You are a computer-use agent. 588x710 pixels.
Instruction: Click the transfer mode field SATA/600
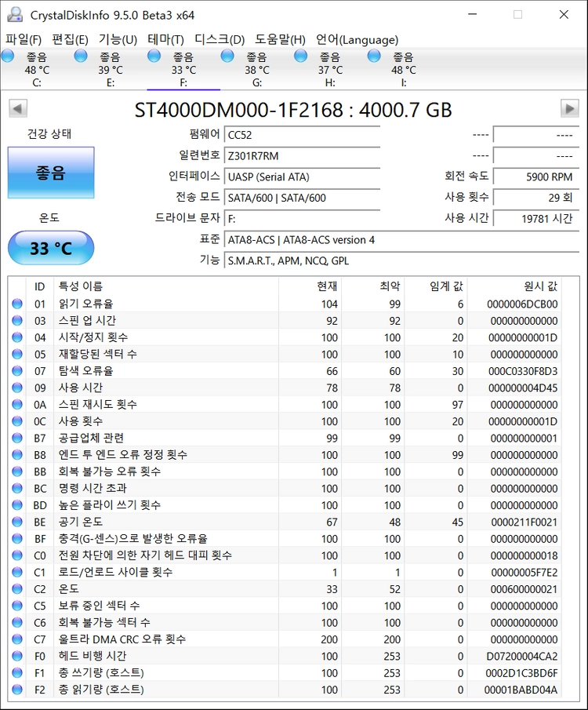click(x=302, y=198)
